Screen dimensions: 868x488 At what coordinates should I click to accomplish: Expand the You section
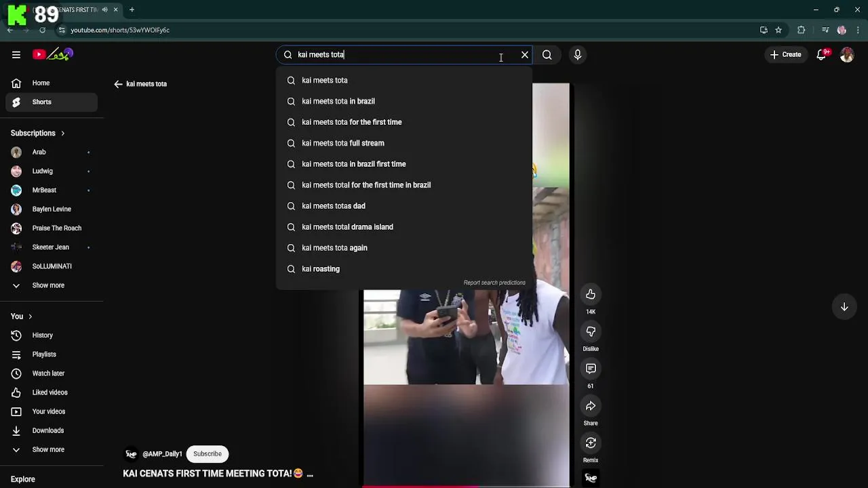[22, 316]
